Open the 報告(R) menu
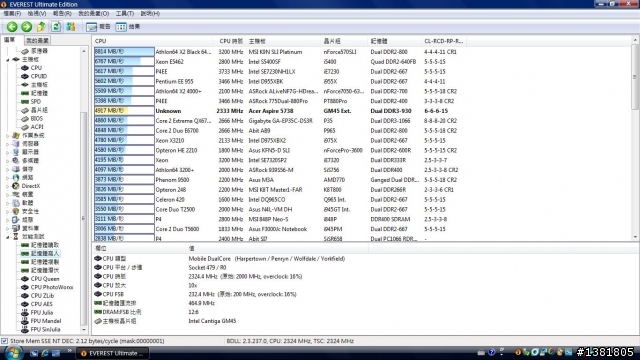This screenshot has height=360, width=640. 62,13
